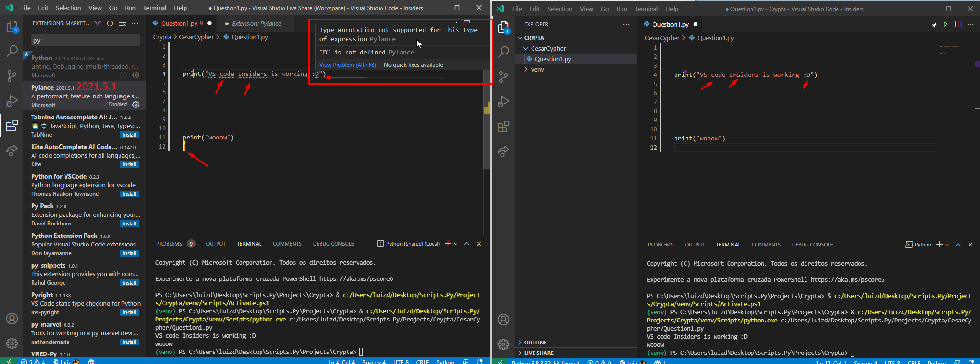Click remote indicator in left window status bar
The image size is (980, 364).
[x=8, y=362]
